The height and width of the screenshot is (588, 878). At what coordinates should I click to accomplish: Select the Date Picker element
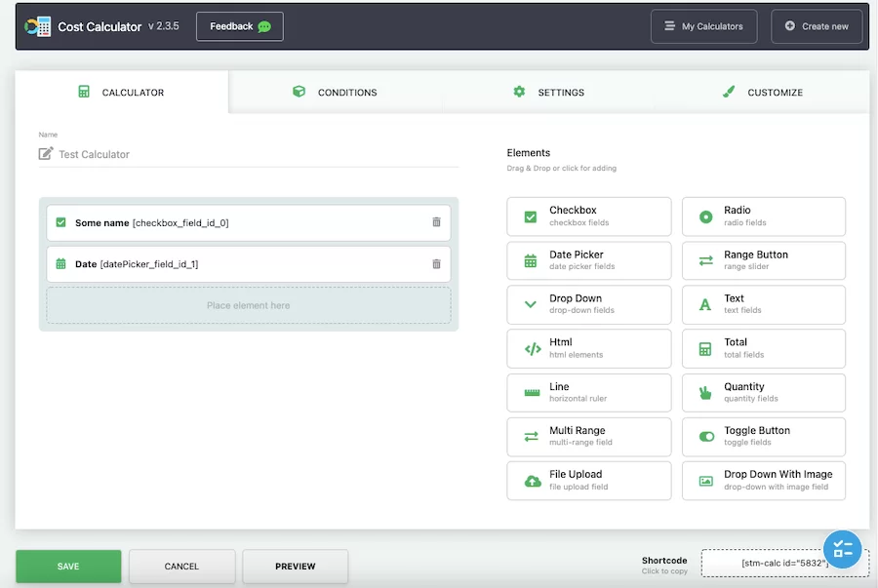(588, 260)
